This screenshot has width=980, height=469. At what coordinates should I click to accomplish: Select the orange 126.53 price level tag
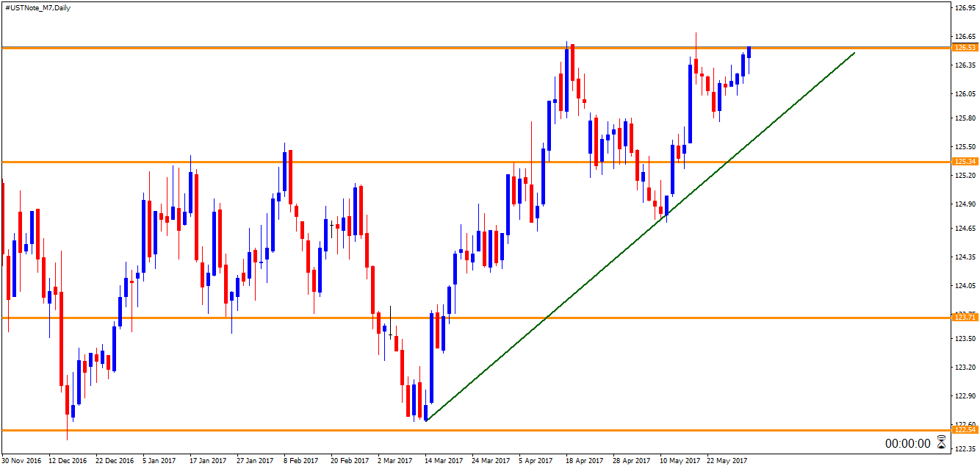pos(964,48)
